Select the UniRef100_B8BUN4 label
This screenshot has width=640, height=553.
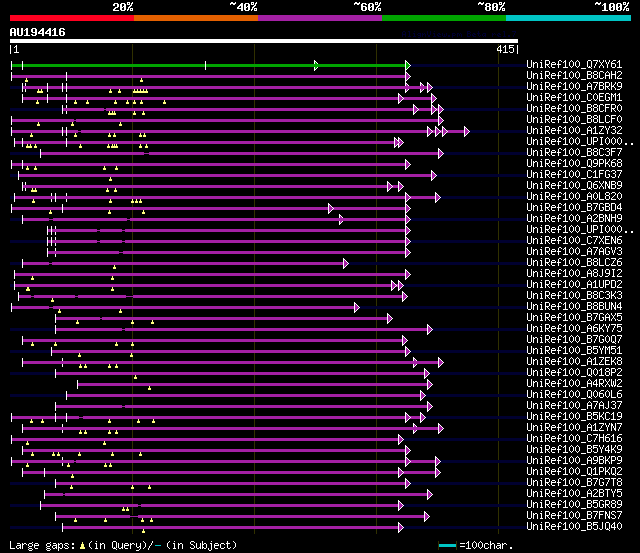[x=574, y=306]
